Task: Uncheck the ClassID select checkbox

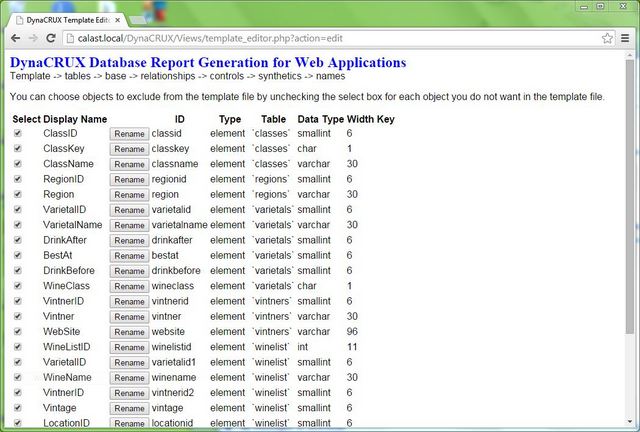Action: click(18, 133)
